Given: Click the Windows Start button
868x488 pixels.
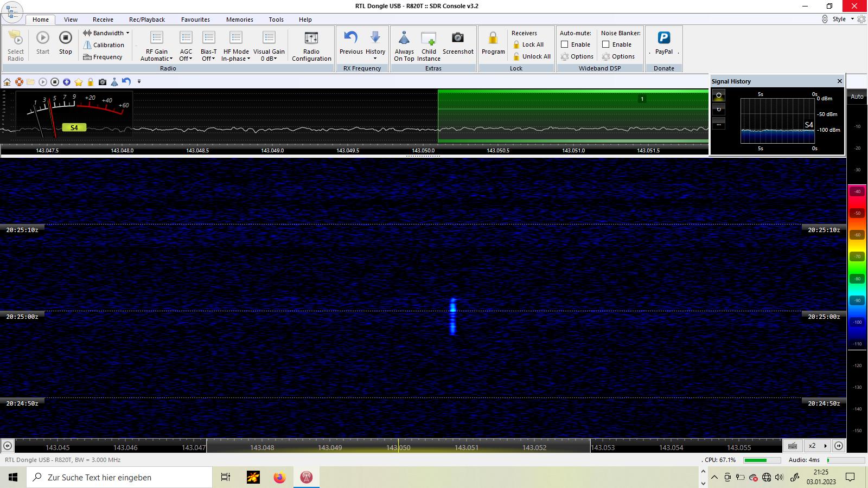Looking at the screenshot, I should [13, 477].
